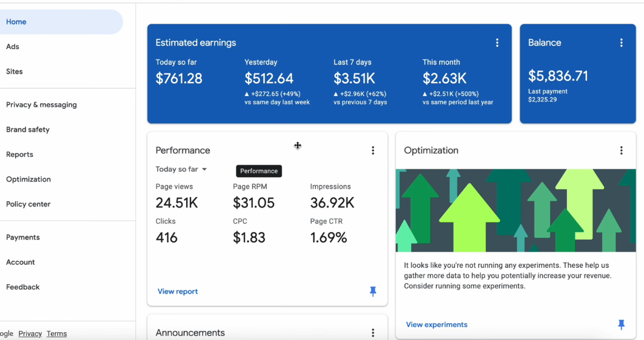Open Balance card three-dot menu
This screenshot has width=644, height=340.
[x=622, y=42]
